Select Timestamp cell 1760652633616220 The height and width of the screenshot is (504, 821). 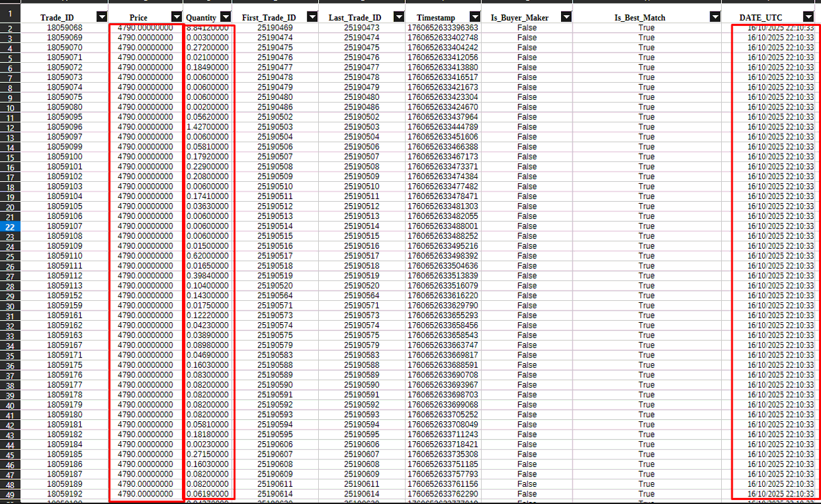pos(443,295)
